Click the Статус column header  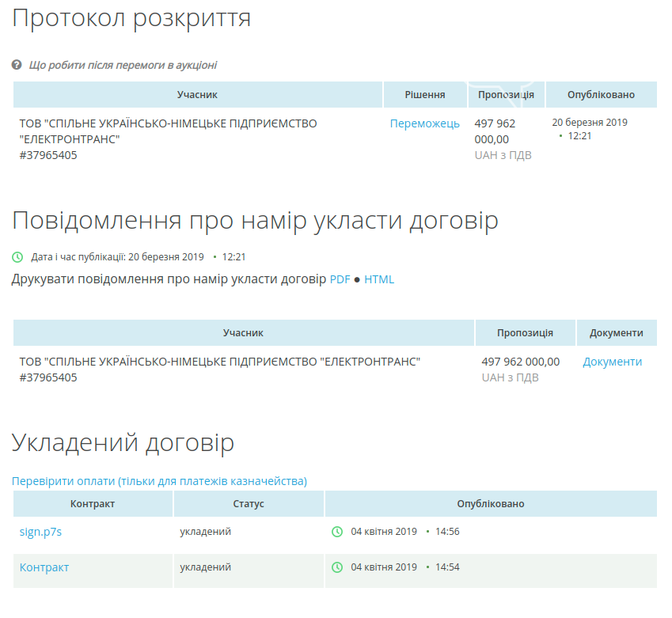249,504
